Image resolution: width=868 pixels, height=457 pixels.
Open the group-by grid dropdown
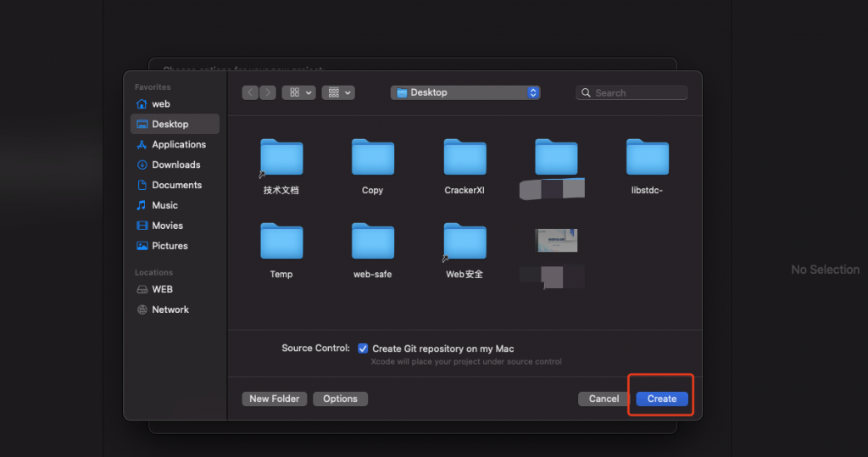pos(338,92)
